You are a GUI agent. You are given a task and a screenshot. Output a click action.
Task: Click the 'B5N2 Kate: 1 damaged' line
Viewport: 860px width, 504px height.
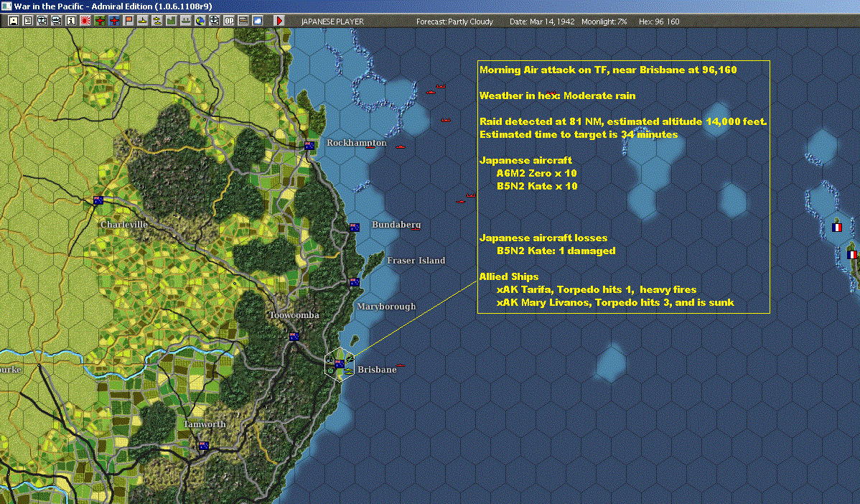[556, 251]
